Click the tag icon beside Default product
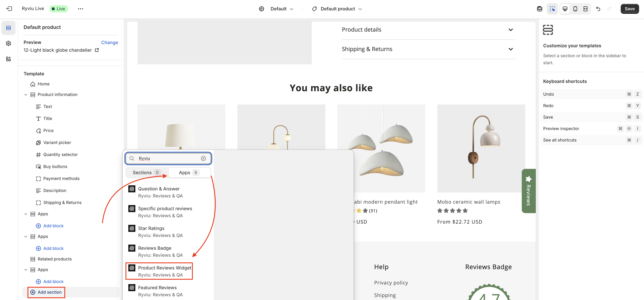The height and width of the screenshot is (300, 644). 314,9
